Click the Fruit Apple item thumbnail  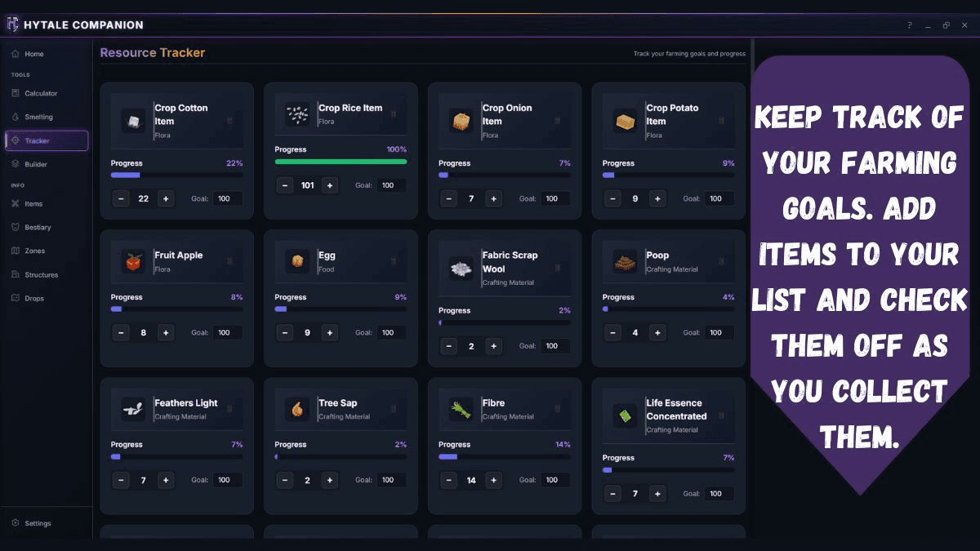coord(133,261)
